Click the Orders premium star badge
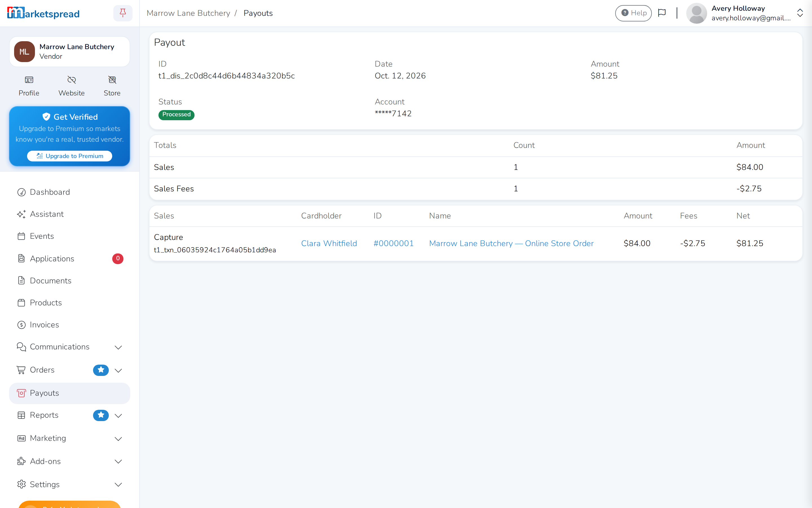 click(x=101, y=370)
